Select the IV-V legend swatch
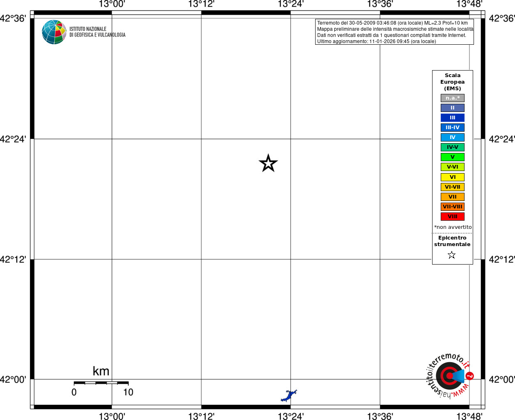The width and height of the screenshot is (515, 420). click(x=453, y=147)
